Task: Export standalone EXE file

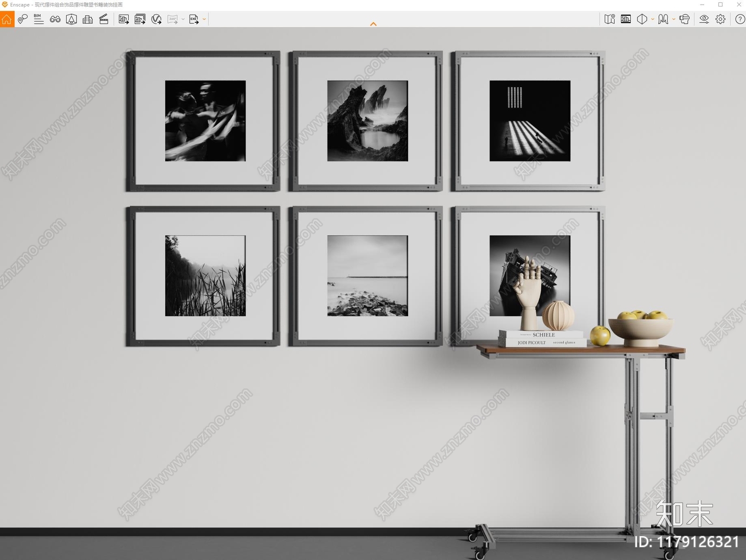Action: click(193, 19)
